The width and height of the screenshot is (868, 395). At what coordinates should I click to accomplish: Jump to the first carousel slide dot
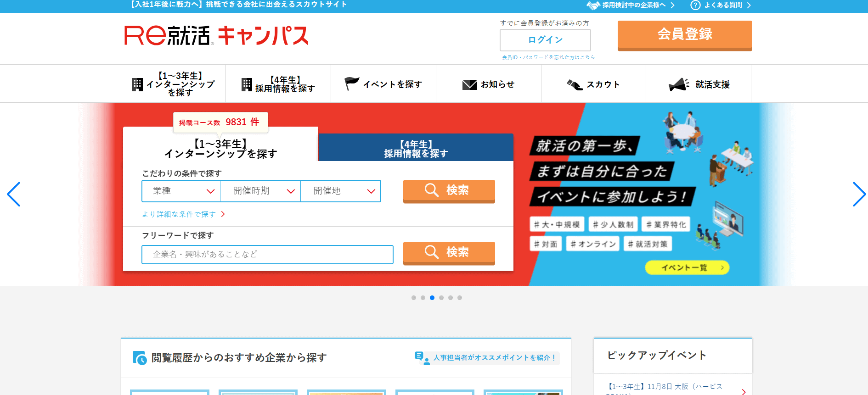coord(414,298)
